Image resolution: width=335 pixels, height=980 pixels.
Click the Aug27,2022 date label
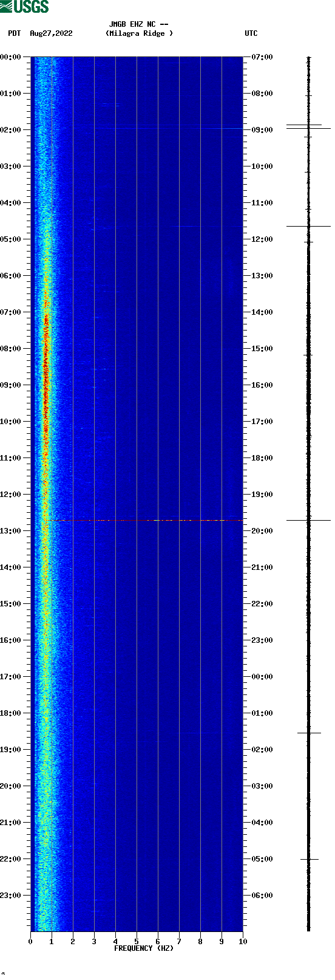(x=51, y=33)
